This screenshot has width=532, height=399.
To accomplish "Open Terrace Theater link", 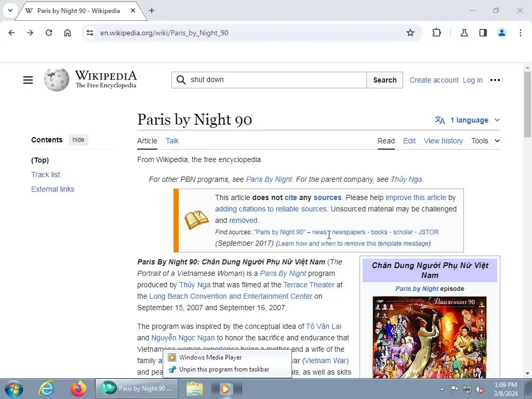I will tap(309, 285).
